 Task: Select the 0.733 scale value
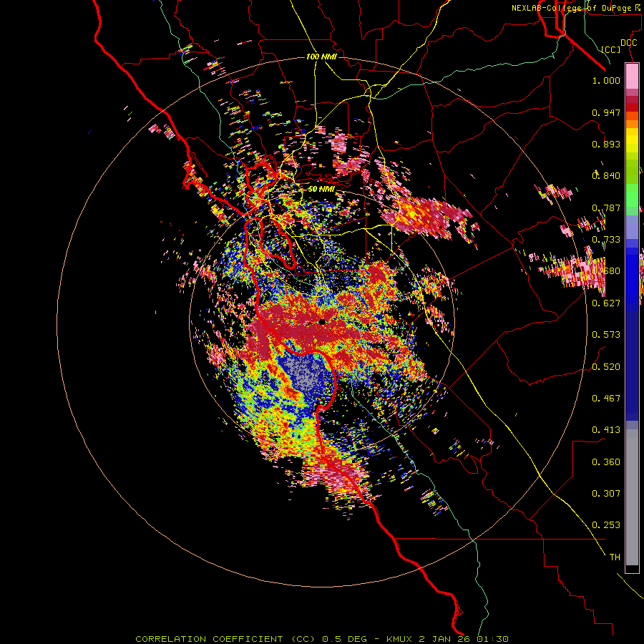coord(606,240)
